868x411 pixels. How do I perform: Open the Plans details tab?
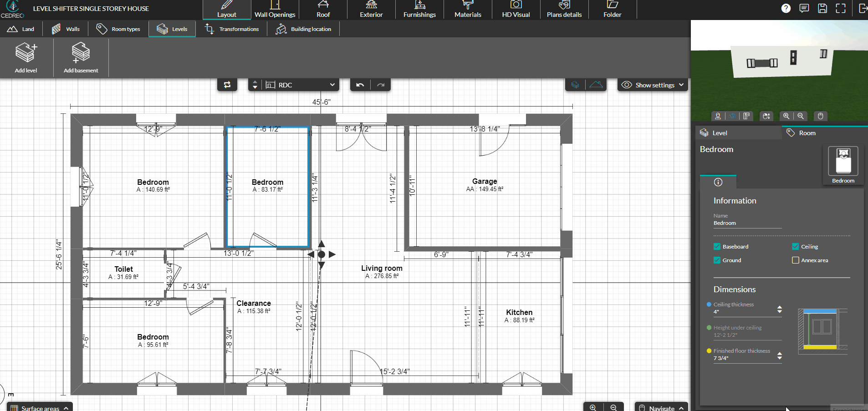(x=564, y=10)
